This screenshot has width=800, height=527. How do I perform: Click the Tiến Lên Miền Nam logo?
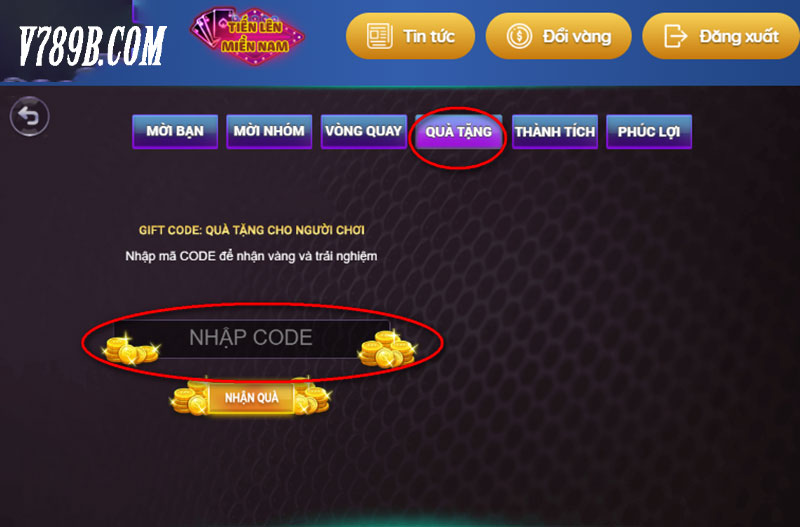tap(247, 36)
